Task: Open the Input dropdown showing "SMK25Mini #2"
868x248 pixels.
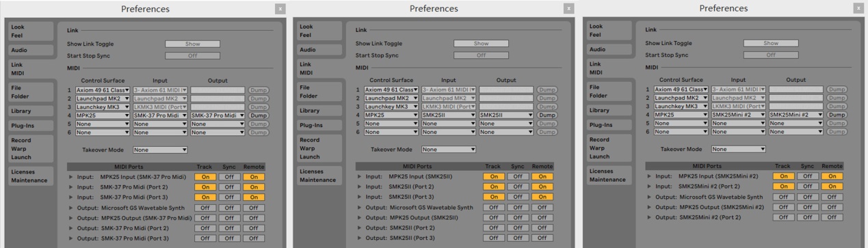Action: pos(739,115)
